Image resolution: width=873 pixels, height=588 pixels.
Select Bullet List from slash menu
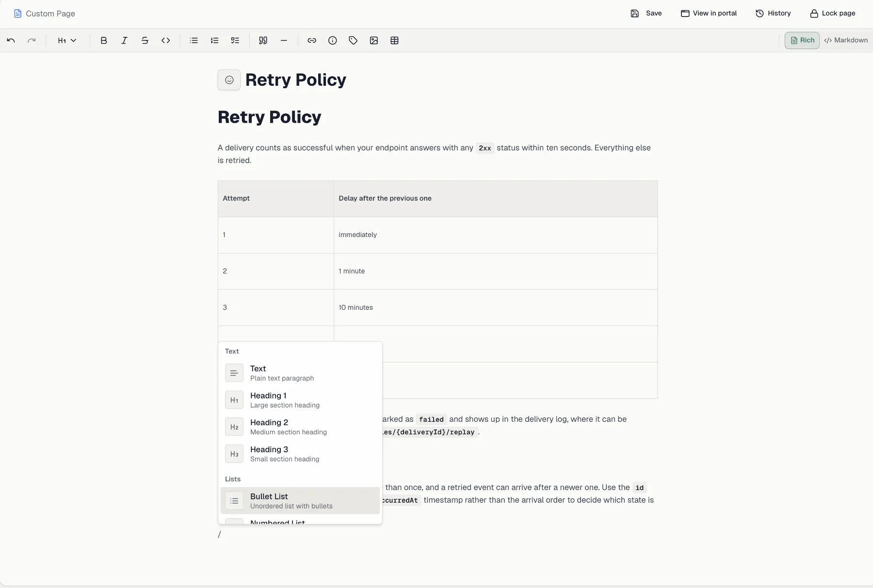pos(300,501)
